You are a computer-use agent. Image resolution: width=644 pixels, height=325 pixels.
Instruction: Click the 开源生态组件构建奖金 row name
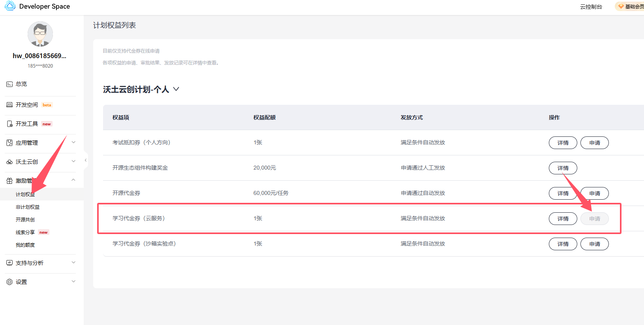click(x=140, y=168)
